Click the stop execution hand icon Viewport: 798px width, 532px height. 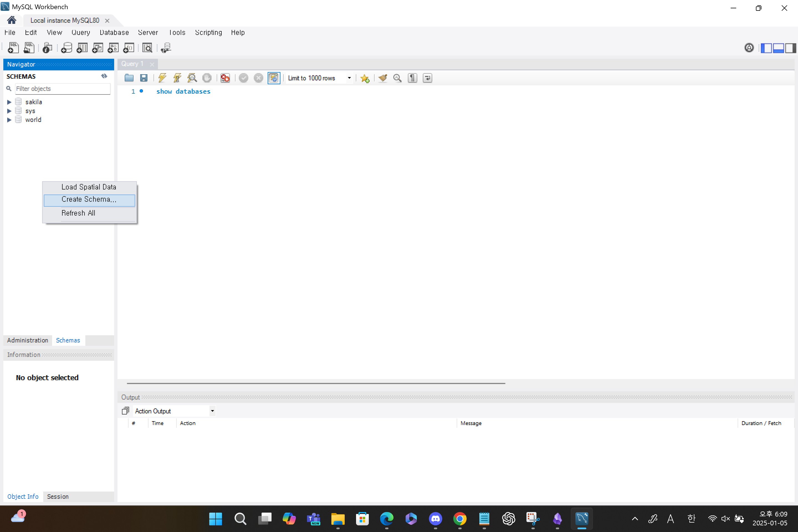(207, 78)
